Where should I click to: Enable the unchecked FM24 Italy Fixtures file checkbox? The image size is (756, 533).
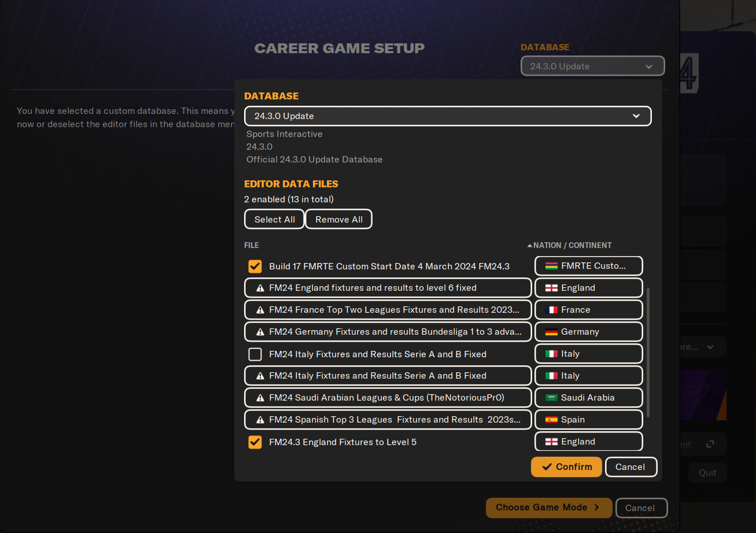255,354
